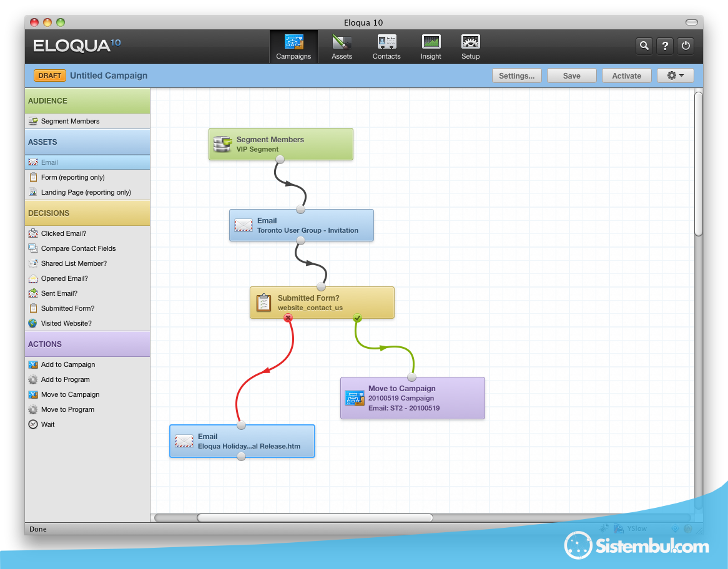
Task: Select website_contact_us decision node
Action: click(322, 303)
